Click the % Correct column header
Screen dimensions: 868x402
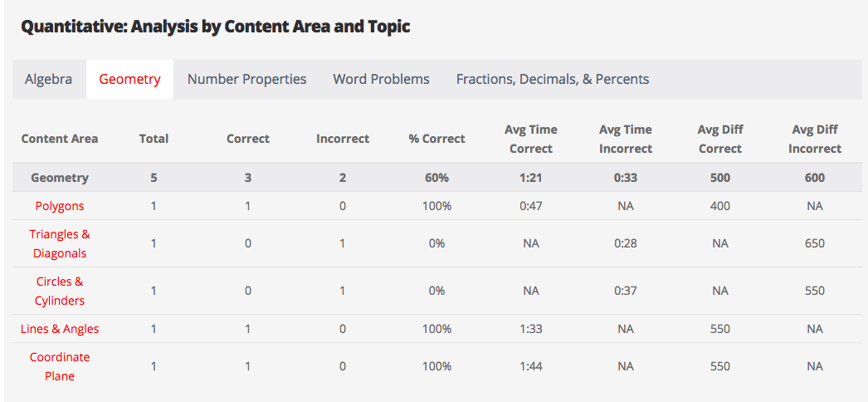pyautogui.click(x=436, y=139)
